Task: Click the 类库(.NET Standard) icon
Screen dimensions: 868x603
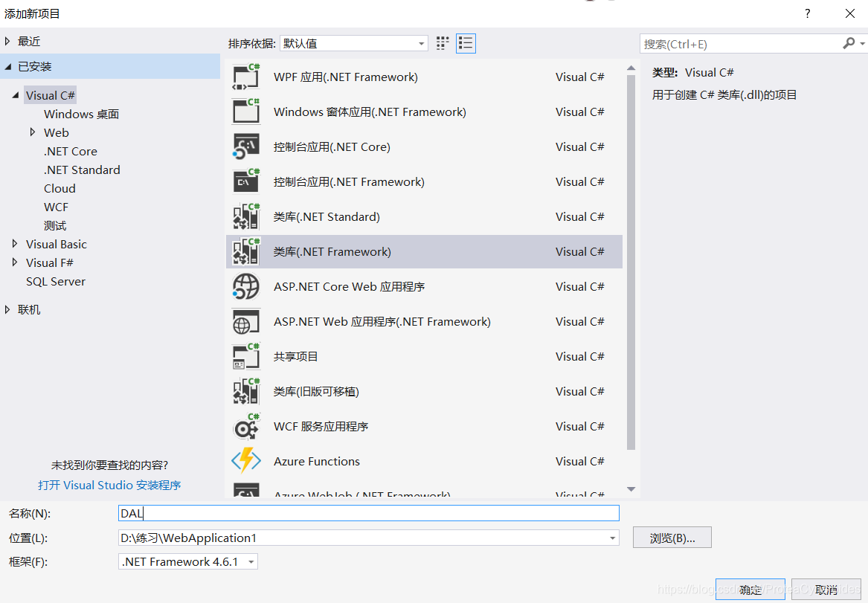Action: coord(246,216)
